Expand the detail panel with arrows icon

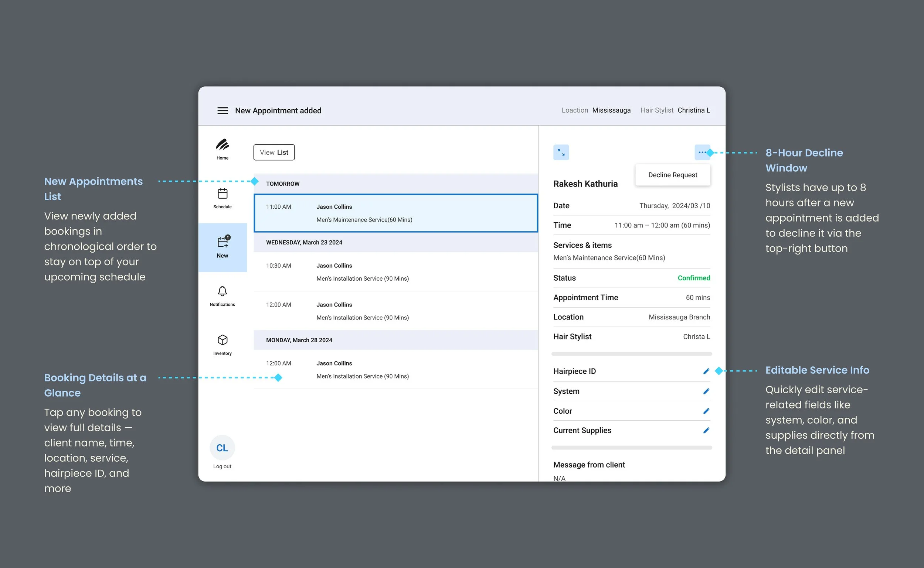click(x=561, y=152)
